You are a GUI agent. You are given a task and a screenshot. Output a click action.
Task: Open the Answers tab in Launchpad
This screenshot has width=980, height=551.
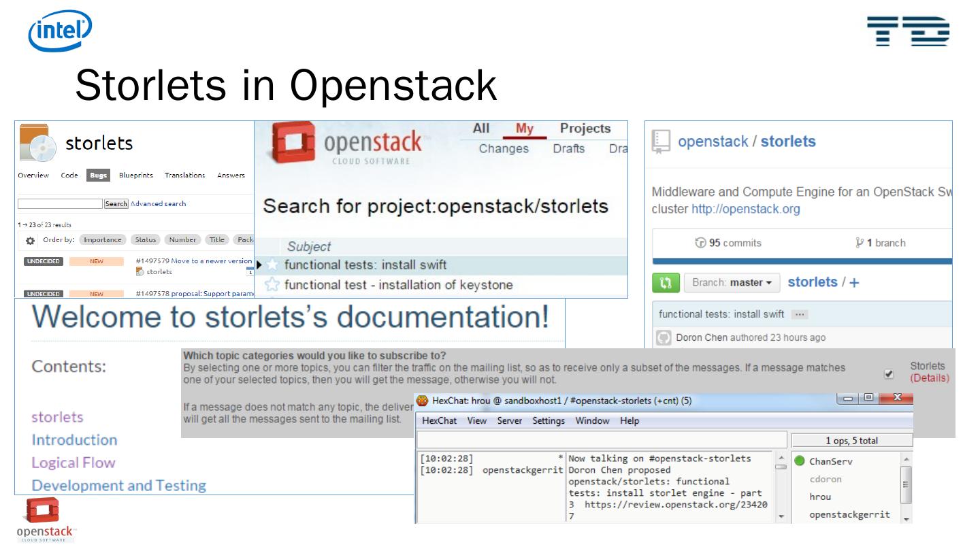[231, 176]
